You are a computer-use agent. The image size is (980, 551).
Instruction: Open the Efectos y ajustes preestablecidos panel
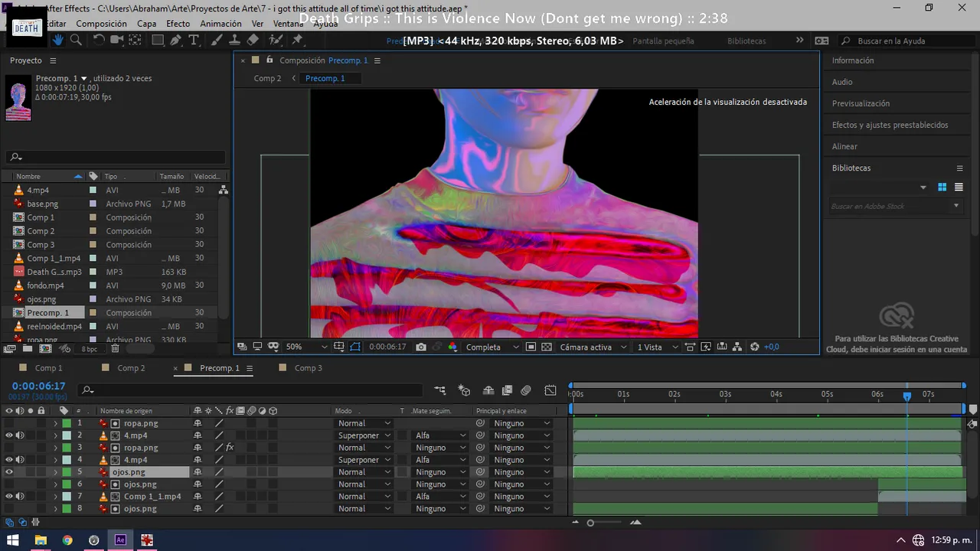tap(890, 125)
